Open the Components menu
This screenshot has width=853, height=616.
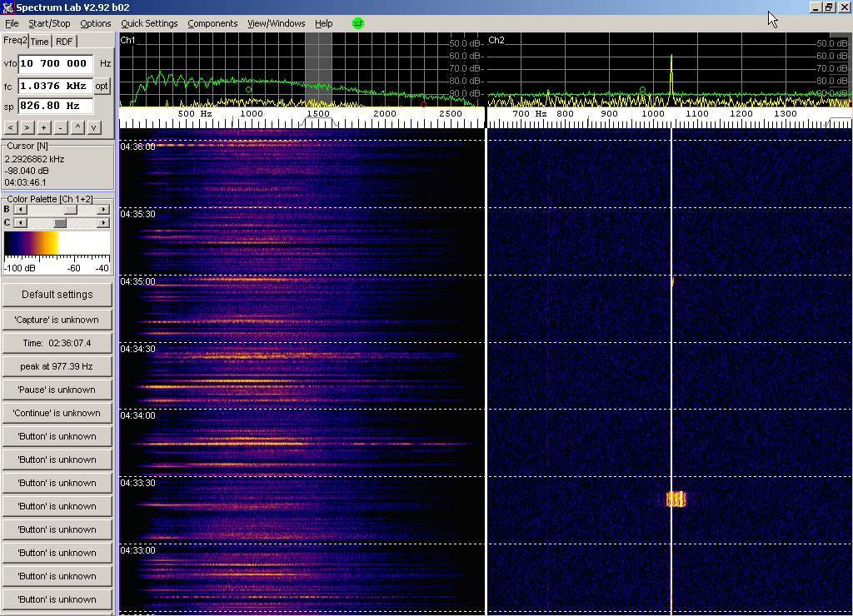pyautogui.click(x=212, y=23)
